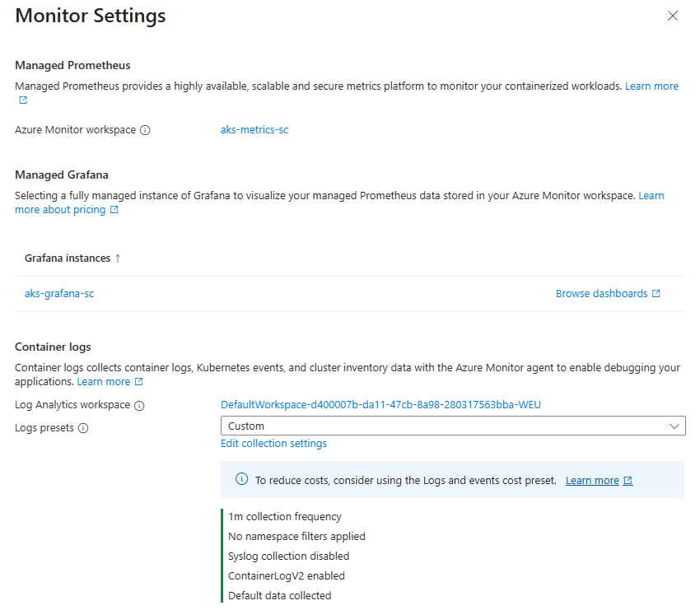The image size is (700, 610).
Task: Click info icon next to Azure Monitor workspace
Action: tap(145, 130)
